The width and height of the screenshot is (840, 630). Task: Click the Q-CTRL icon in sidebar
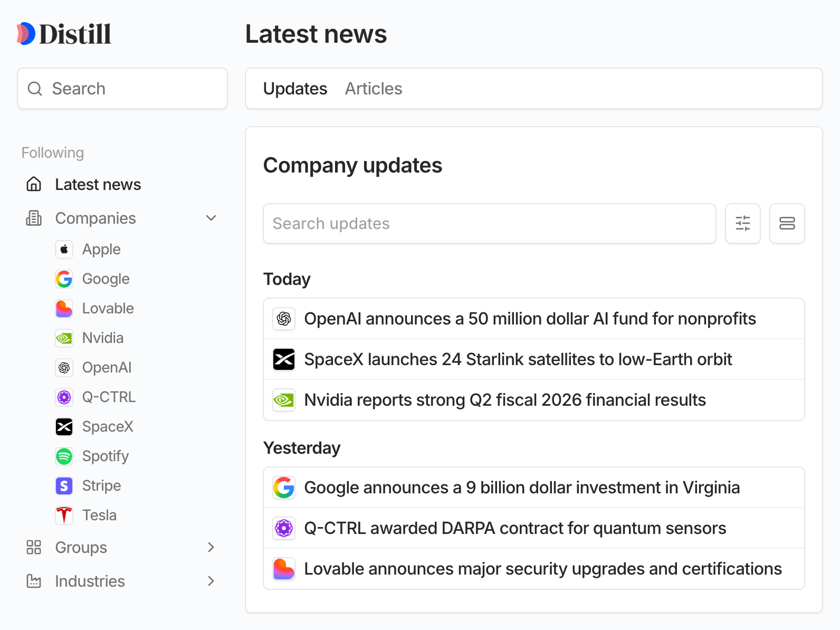(64, 397)
